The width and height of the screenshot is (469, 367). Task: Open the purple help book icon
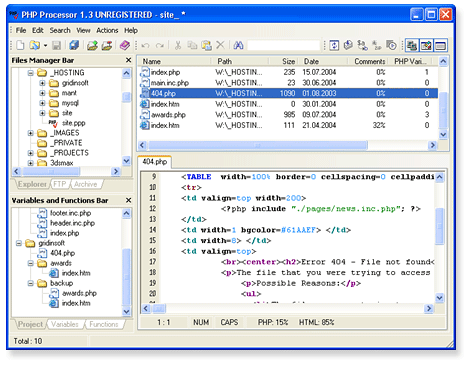[x=125, y=45]
